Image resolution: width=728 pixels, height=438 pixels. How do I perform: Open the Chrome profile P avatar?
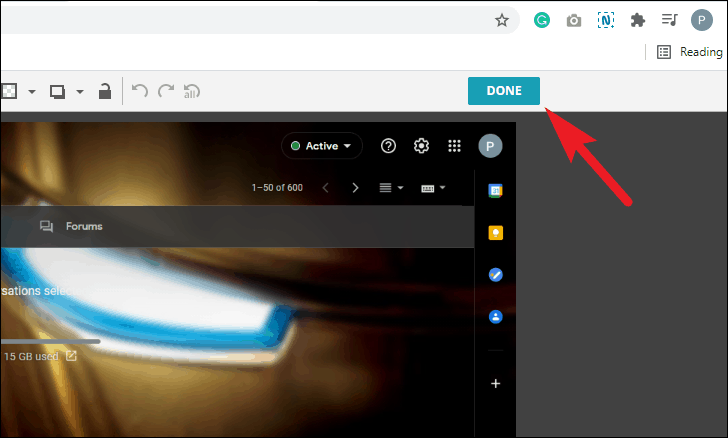pyautogui.click(x=702, y=20)
